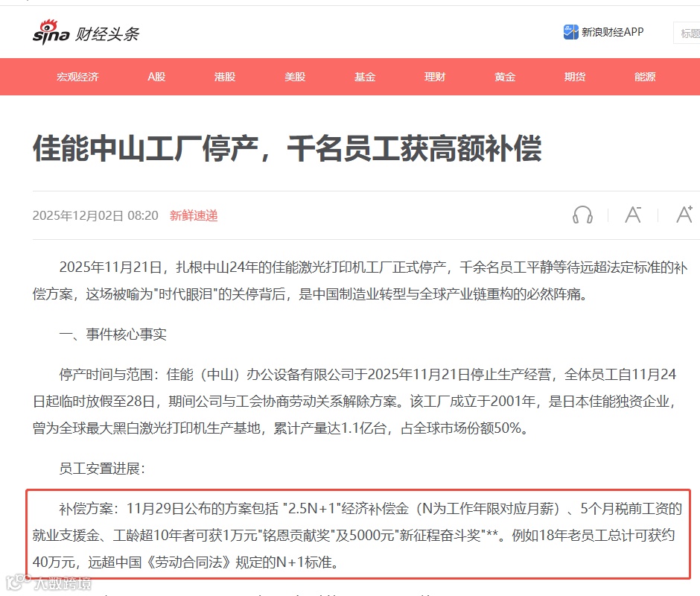Screen dimensions: 700x596
Task: Click the 新浪财经APP icon
Action: coord(570,32)
